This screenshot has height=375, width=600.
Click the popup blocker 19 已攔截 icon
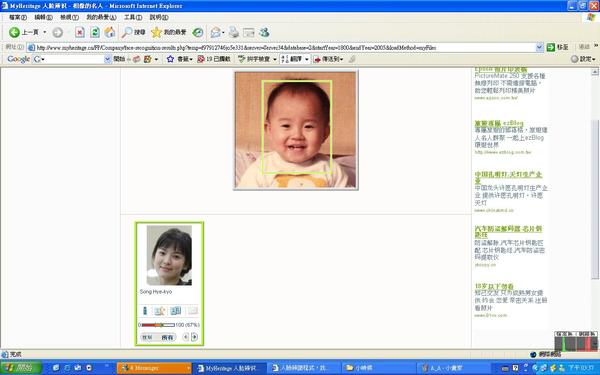click(x=214, y=59)
